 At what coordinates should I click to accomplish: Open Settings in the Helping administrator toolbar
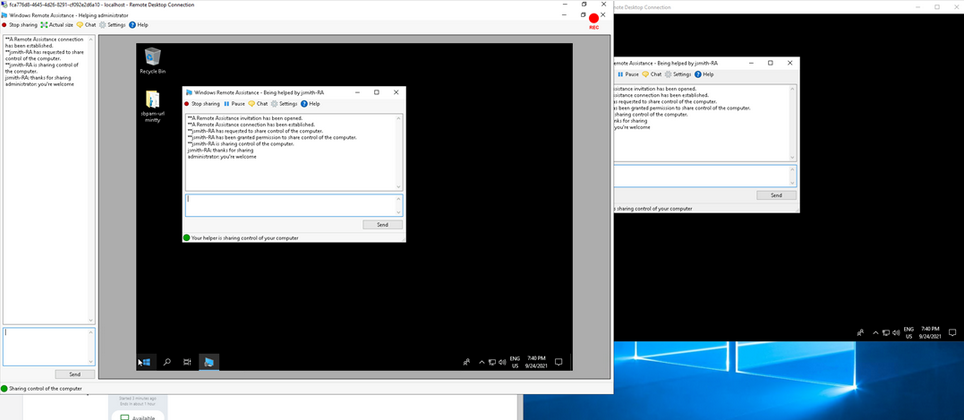click(112, 25)
